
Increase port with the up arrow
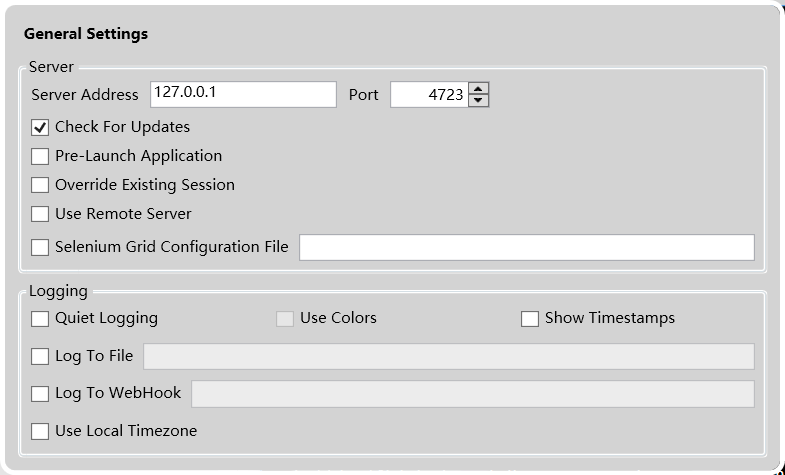479,89
